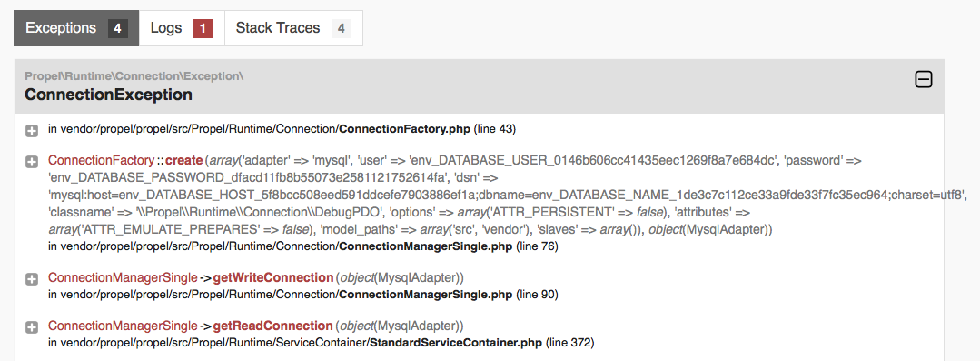Switch to the Exceptions tab
980x361 pixels.
pos(76,28)
